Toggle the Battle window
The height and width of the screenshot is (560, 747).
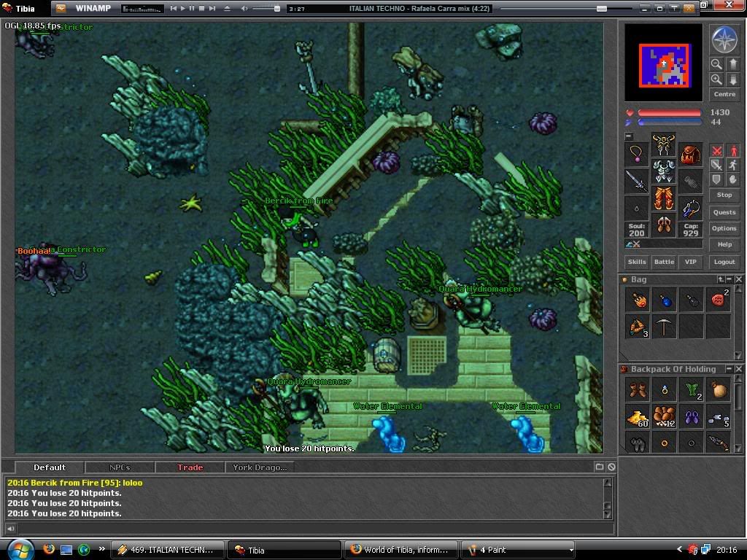tap(664, 262)
